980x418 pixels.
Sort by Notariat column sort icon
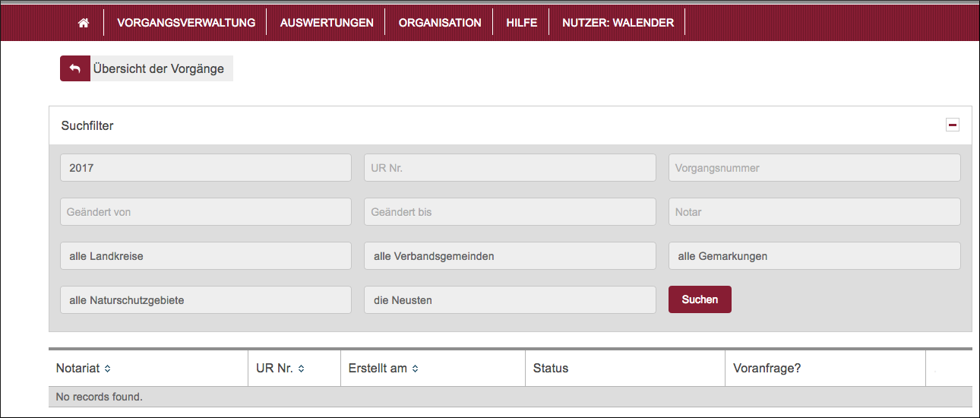(x=108, y=369)
